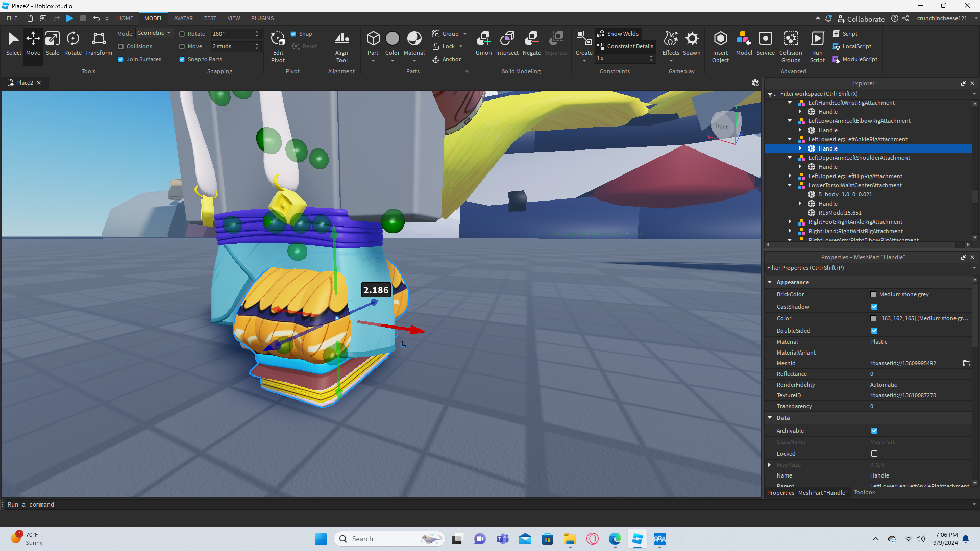Image resolution: width=980 pixels, height=551 pixels.
Task: Open the Mode Geometric dropdown
Action: tap(155, 33)
